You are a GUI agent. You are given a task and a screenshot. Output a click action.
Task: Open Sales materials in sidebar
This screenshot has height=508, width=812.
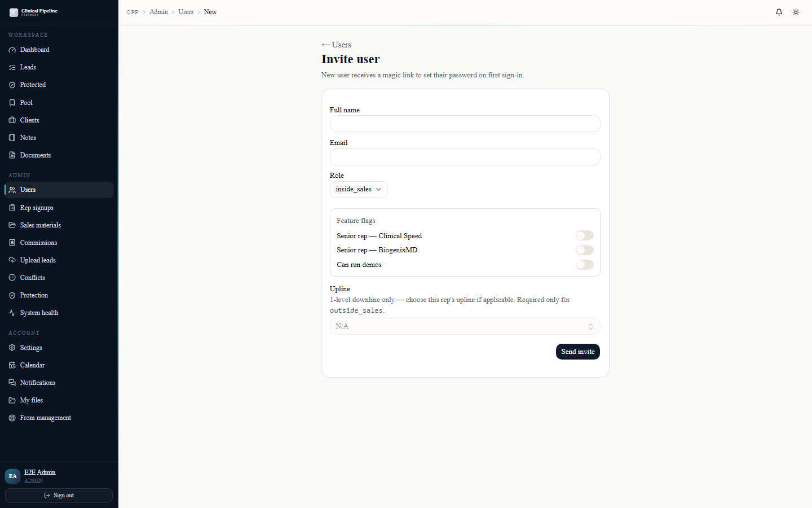(59, 225)
